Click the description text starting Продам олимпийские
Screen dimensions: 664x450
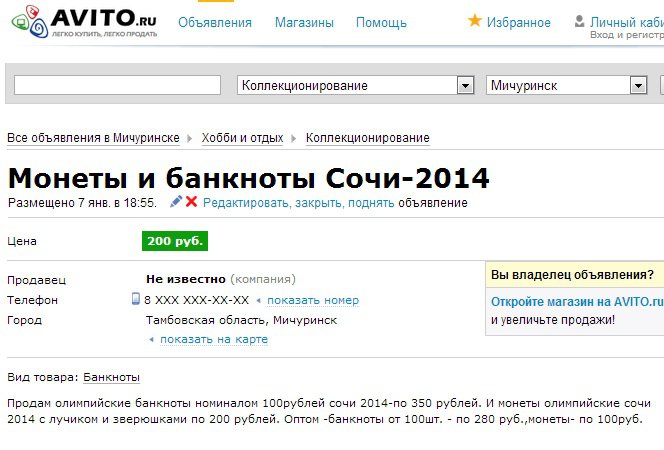point(329,411)
